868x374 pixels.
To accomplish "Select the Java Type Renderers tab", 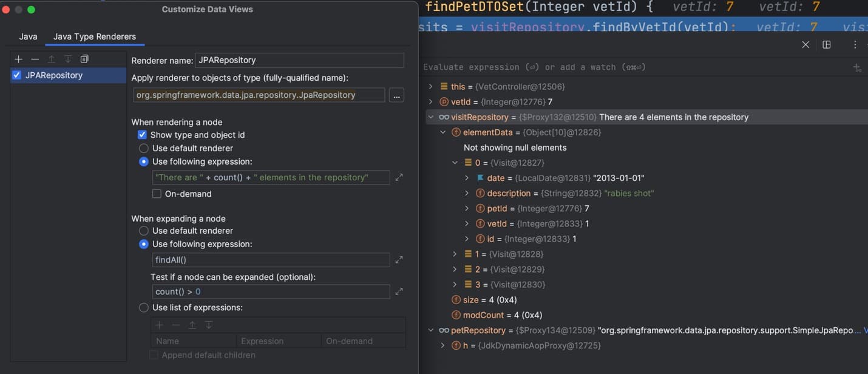I will pyautogui.click(x=95, y=36).
